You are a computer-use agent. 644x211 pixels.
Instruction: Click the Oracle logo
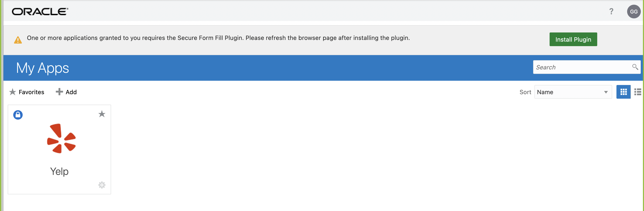click(x=39, y=11)
